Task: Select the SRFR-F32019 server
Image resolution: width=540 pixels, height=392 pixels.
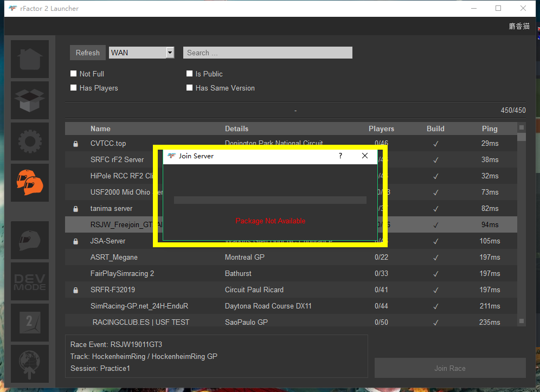Action: 113,290
